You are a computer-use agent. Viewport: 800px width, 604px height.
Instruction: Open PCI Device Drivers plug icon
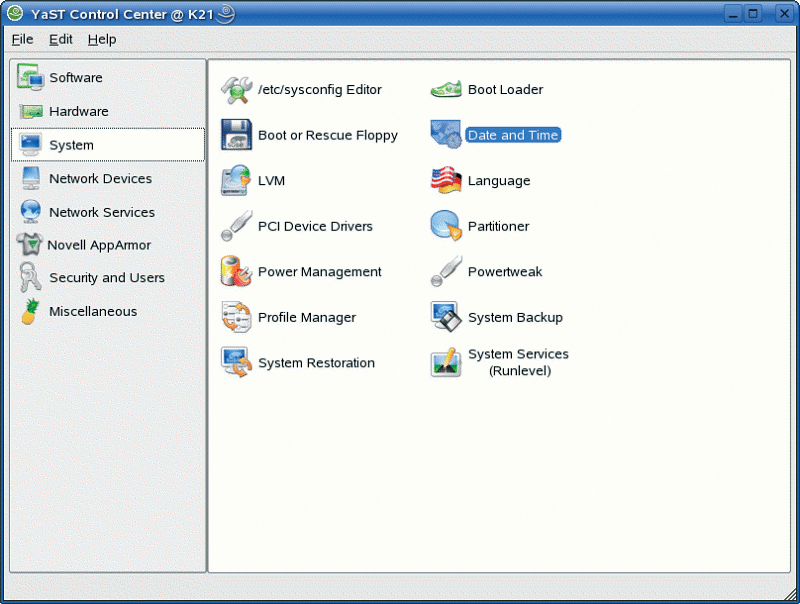click(236, 225)
